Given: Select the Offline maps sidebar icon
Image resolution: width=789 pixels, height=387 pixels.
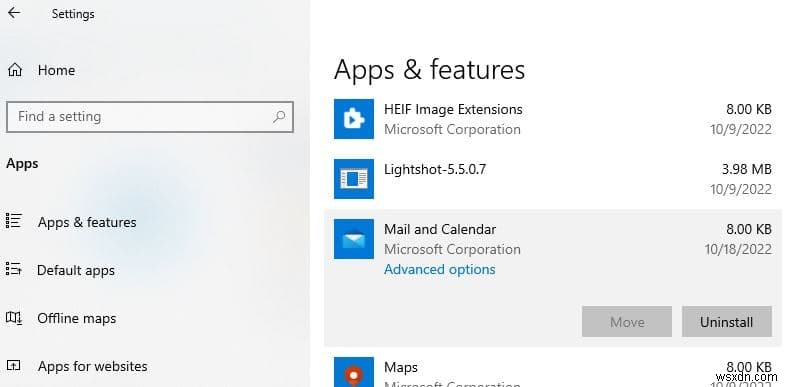Looking at the screenshot, I should coord(14,318).
